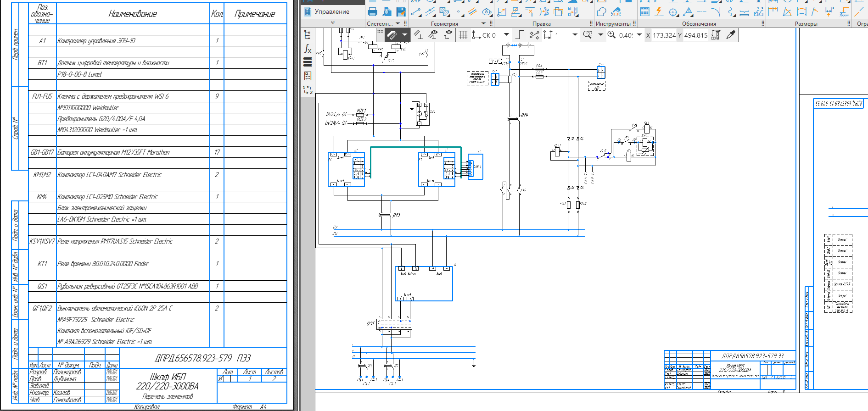Open the СК 0 coordinate system dropdown
868x411 pixels.
pyautogui.click(x=506, y=35)
